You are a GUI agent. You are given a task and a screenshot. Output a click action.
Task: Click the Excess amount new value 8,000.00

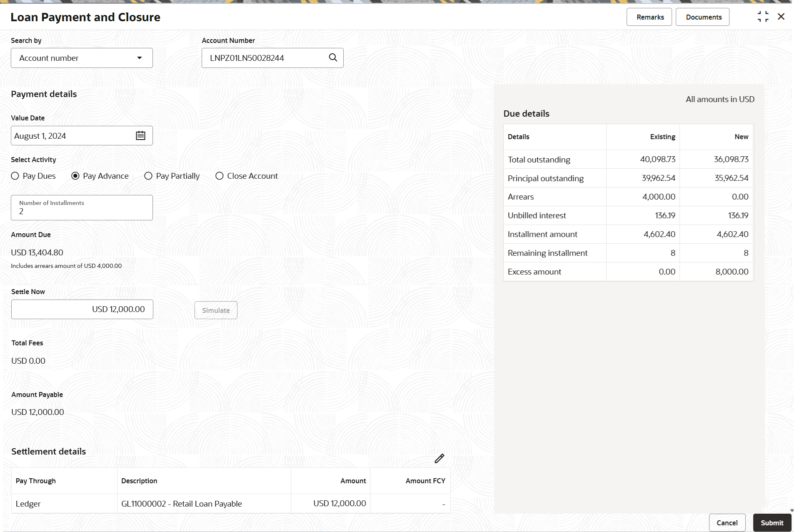pyautogui.click(x=732, y=272)
